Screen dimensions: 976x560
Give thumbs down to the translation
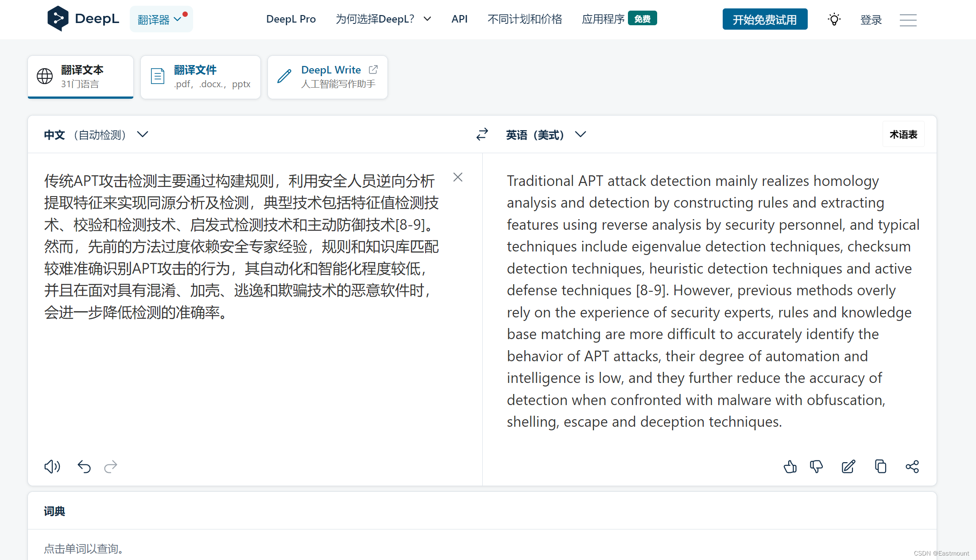tap(816, 467)
